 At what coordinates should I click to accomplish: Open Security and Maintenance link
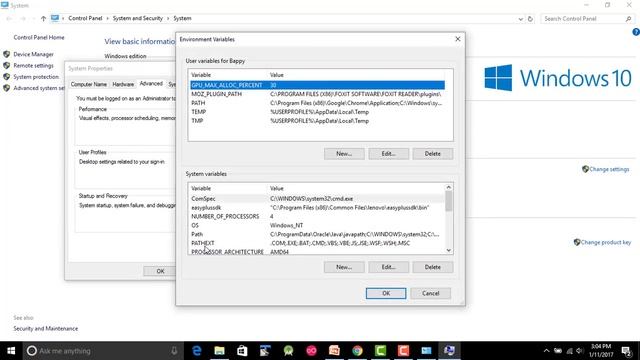pos(45,329)
